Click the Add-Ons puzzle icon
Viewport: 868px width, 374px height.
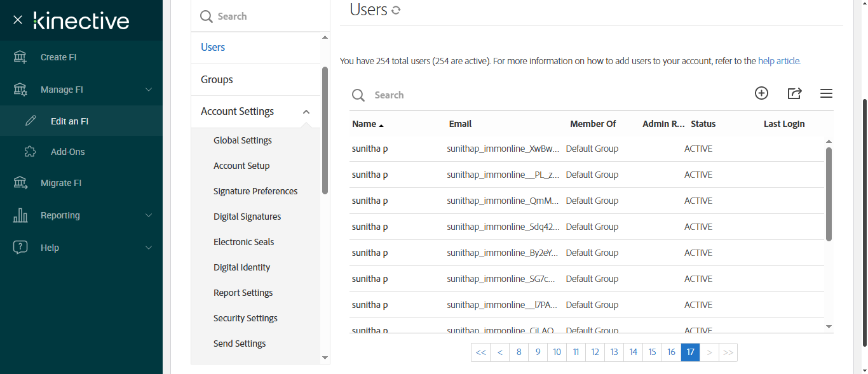(31, 152)
